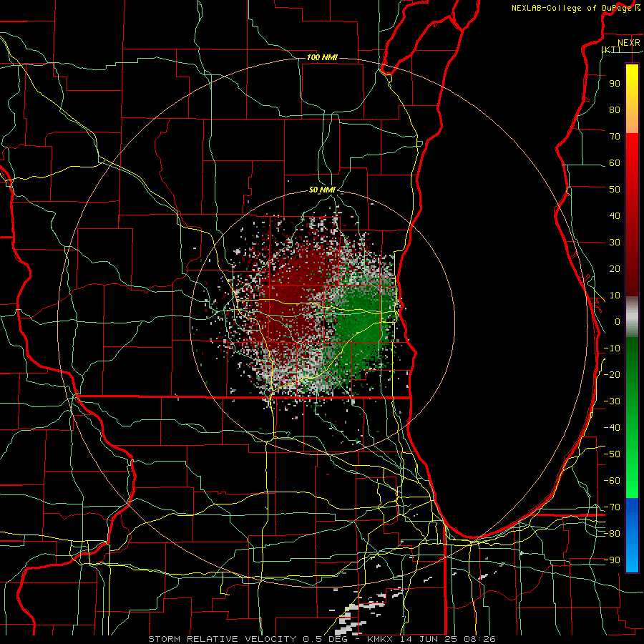The height and width of the screenshot is (644, 644).
Task: Click the "08:26" time in the caption
Action: tap(479, 639)
